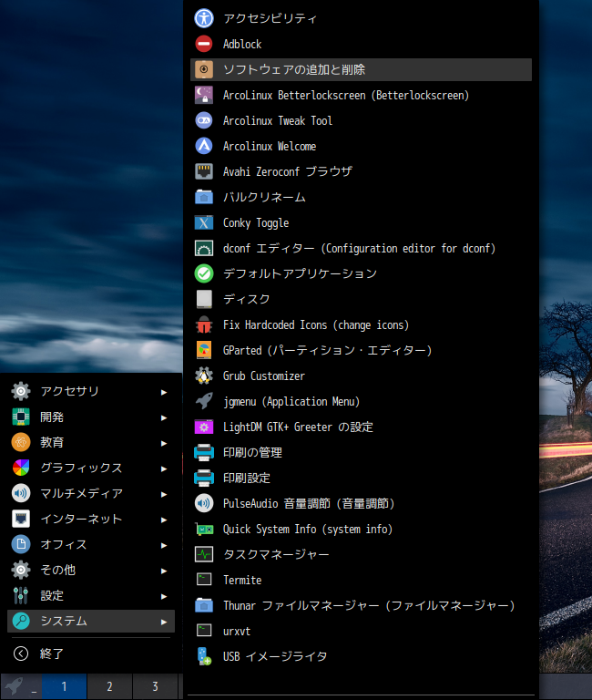Click the 終了 back arrow icon
Viewport: 592px width, 700px height.
point(21,654)
